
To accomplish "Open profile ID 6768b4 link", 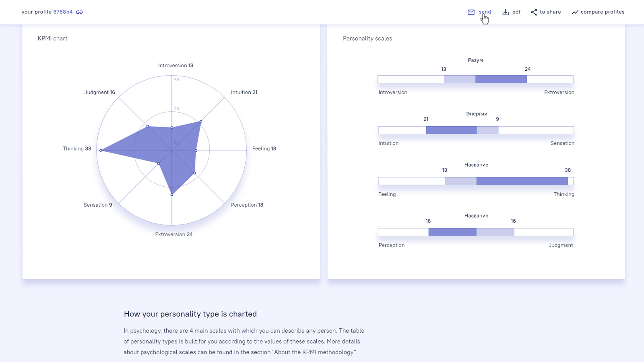I will pyautogui.click(x=63, y=12).
